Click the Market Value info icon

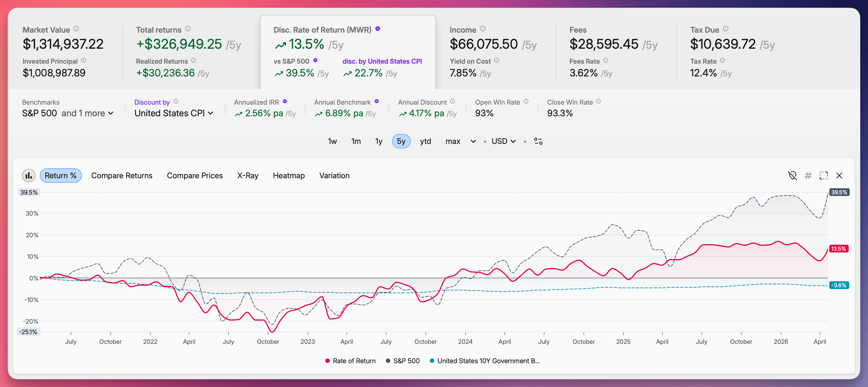coord(76,29)
